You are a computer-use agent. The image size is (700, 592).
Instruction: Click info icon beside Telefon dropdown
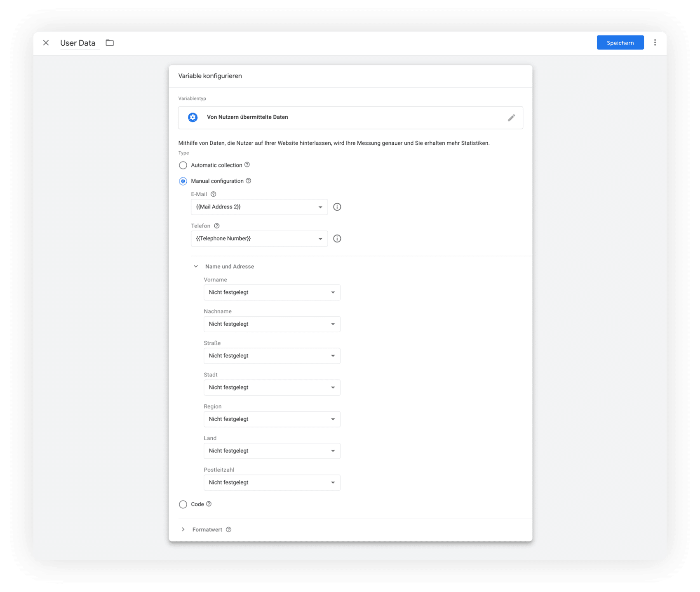(x=337, y=239)
